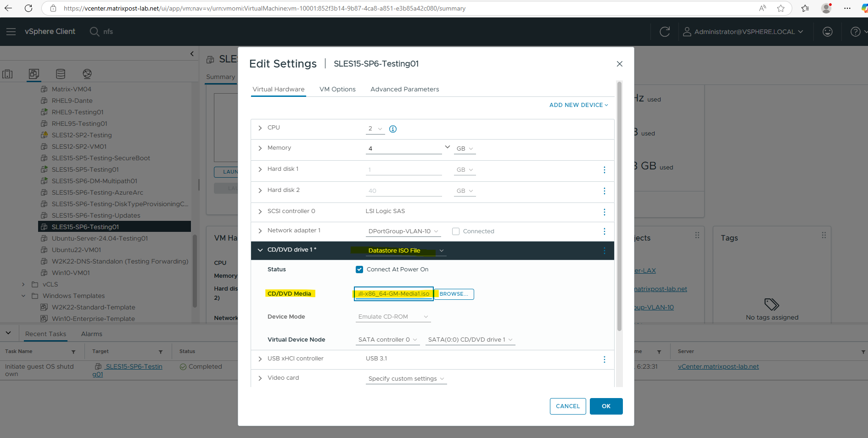Open Network adapter 1 actions menu
The width and height of the screenshot is (868, 438).
pyautogui.click(x=604, y=231)
